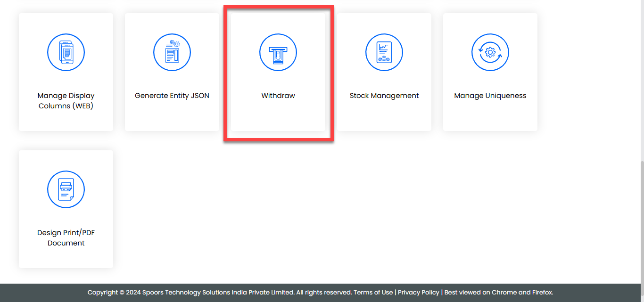The image size is (644, 302).
Task: Click the Design Print/PDF printer icon
Action: pyautogui.click(x=66, y=189)
